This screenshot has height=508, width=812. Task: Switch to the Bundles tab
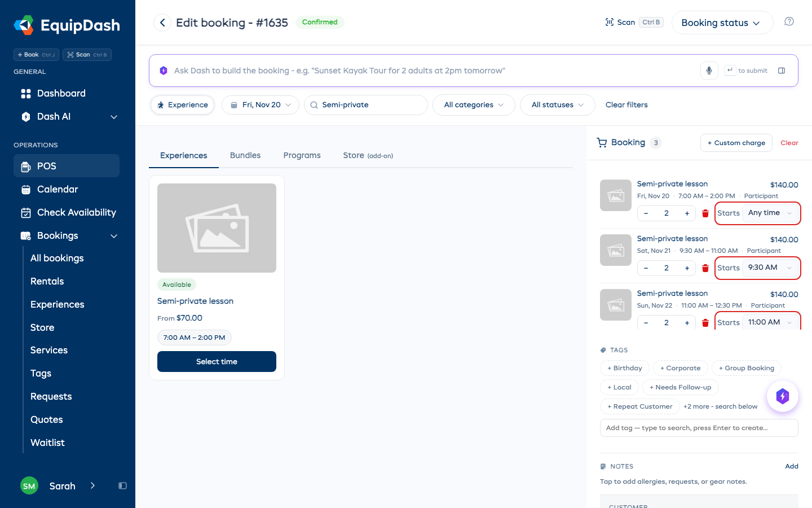(245, 155)
